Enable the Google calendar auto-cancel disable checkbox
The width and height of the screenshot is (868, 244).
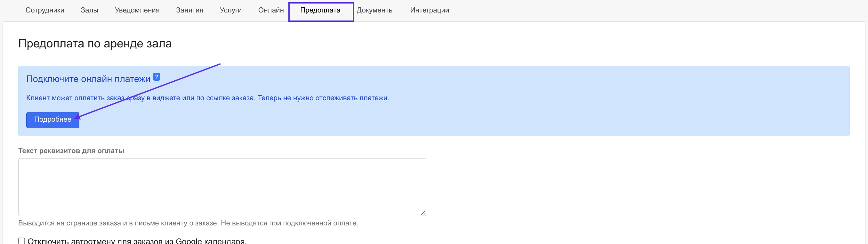pyautogui.click(x=21, y=240)
